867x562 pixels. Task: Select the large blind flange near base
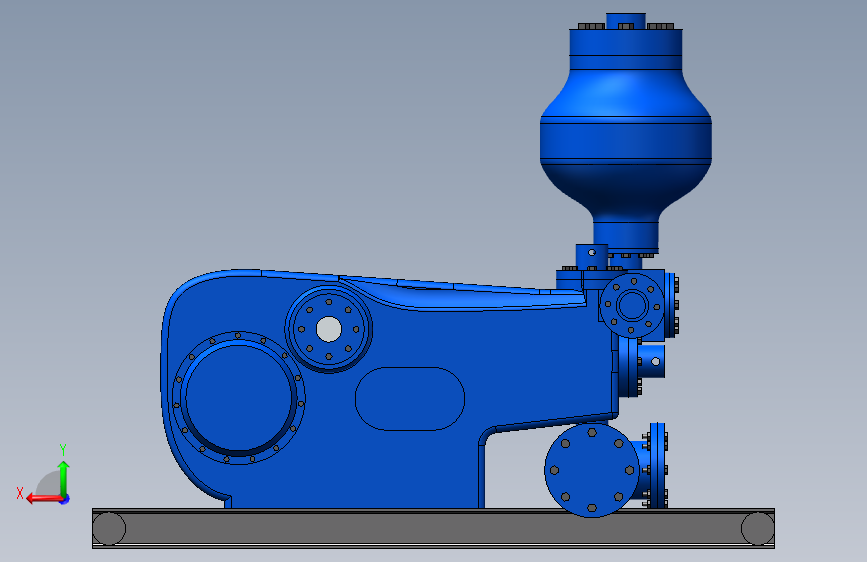(x=592, y=470)
